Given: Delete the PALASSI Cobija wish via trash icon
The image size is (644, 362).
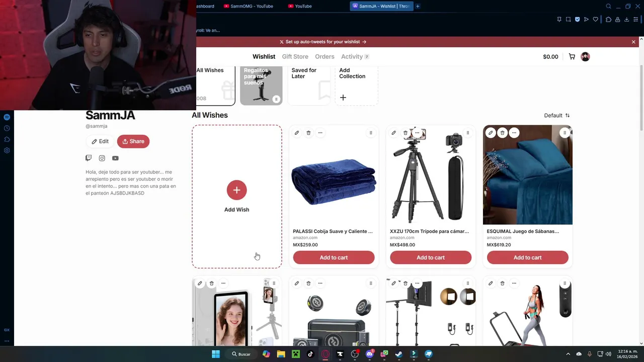Looking at the screenshot, I should tap(308, 133).
